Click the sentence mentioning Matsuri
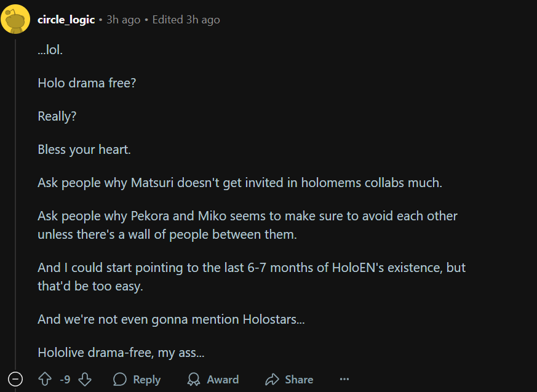 240,183
